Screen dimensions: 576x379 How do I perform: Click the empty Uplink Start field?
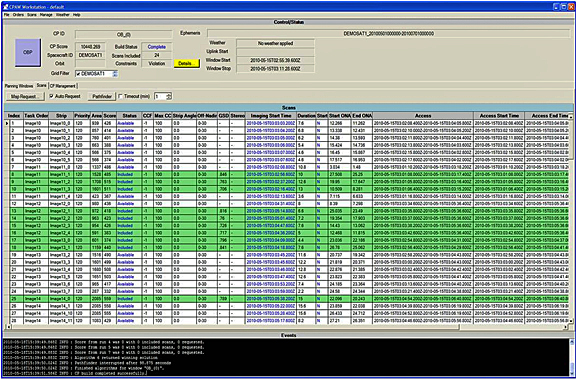point(275,52)
